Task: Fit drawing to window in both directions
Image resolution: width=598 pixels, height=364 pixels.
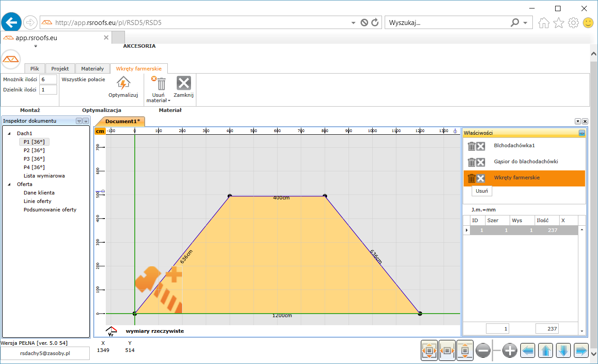Action: pos(429,351)
